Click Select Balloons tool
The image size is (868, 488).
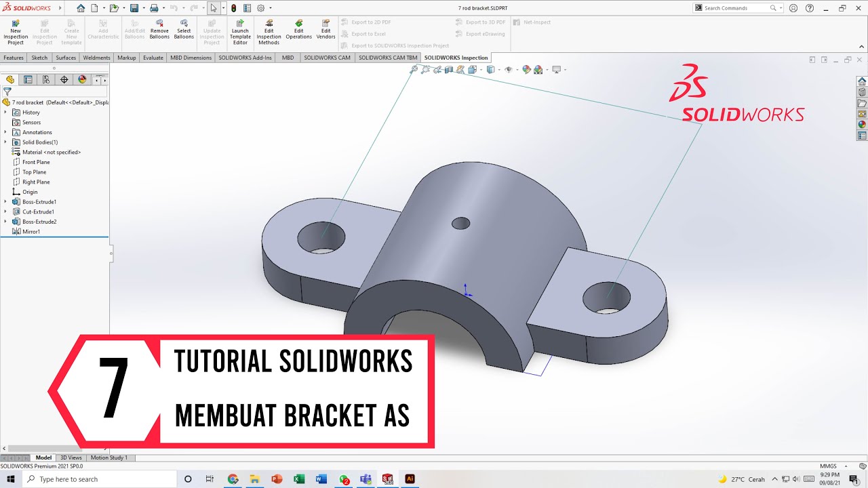(184, 29)
